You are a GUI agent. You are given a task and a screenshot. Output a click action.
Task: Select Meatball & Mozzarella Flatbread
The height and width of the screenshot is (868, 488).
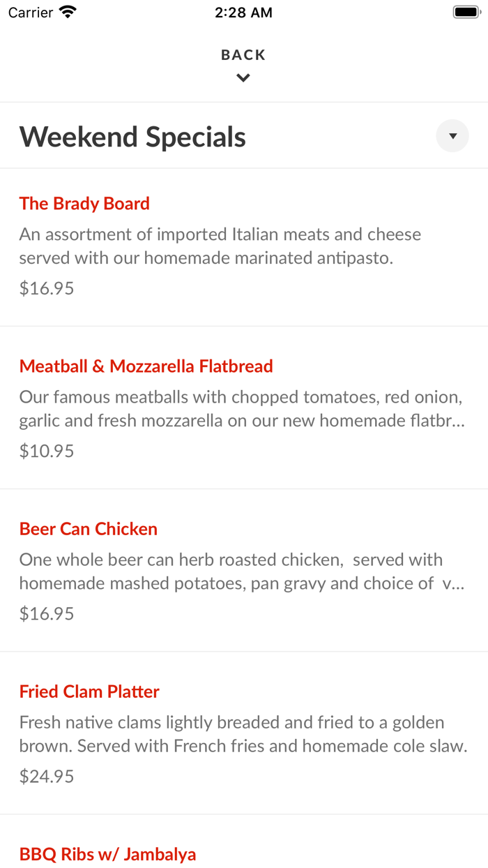tap(146, 366)
